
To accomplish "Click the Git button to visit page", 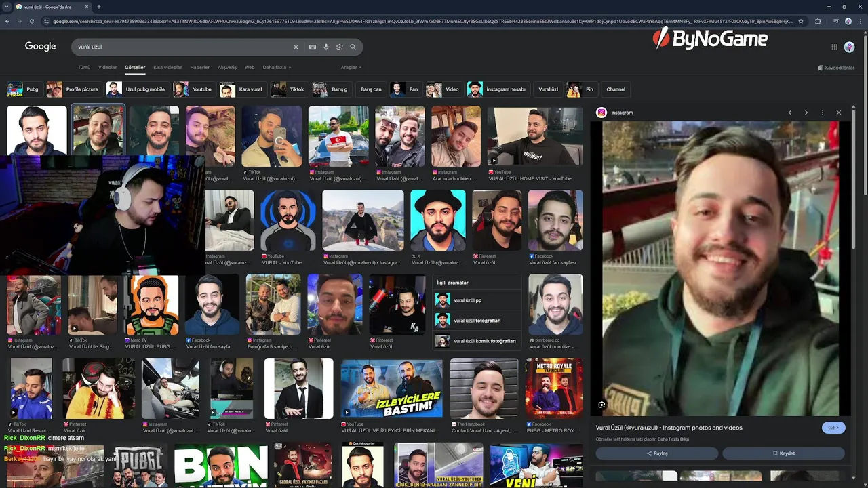I will pos(833,428).
